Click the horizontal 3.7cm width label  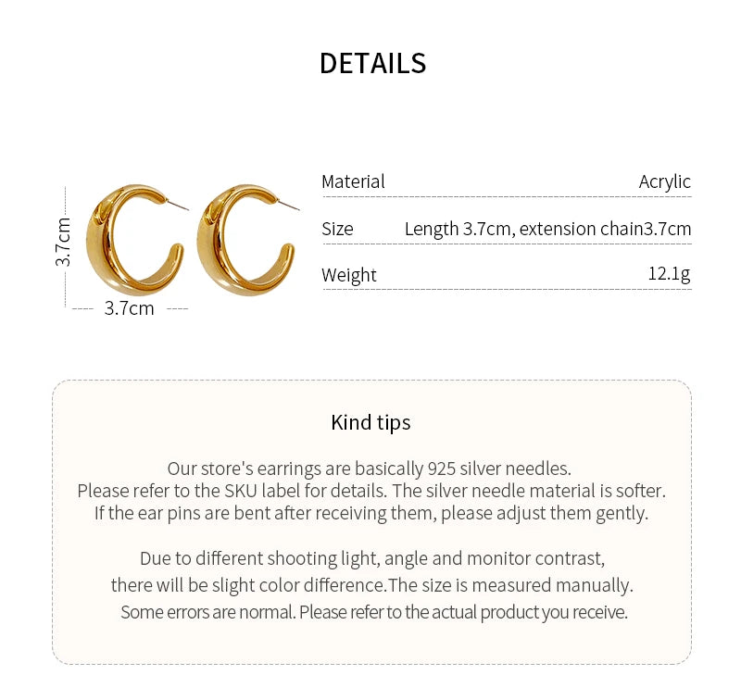pos(129,308)
